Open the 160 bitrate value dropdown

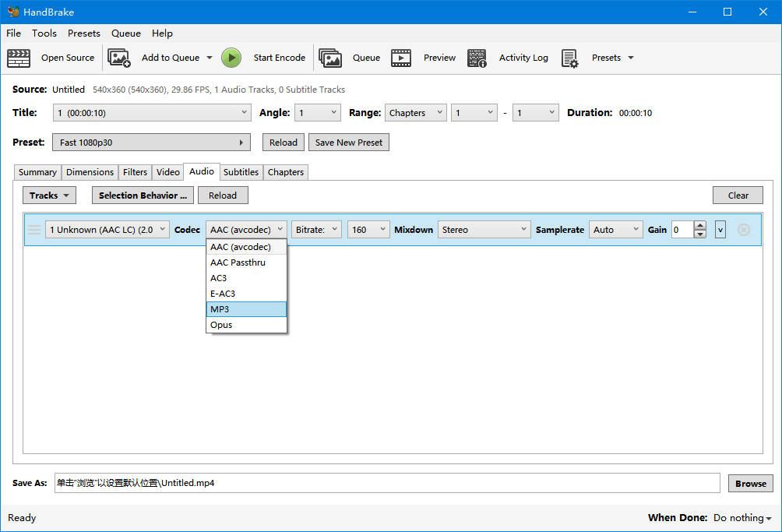coord(368,230)
